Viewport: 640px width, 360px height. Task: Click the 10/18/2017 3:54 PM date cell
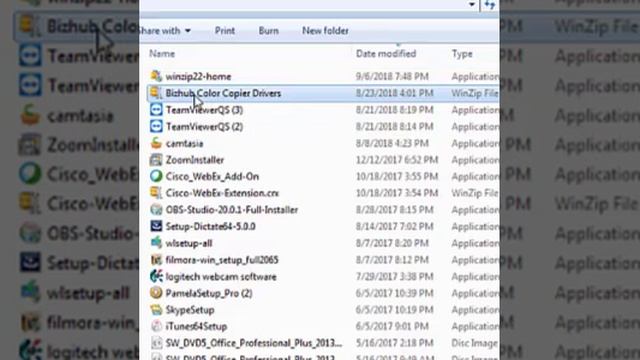(x=397, y=193)
